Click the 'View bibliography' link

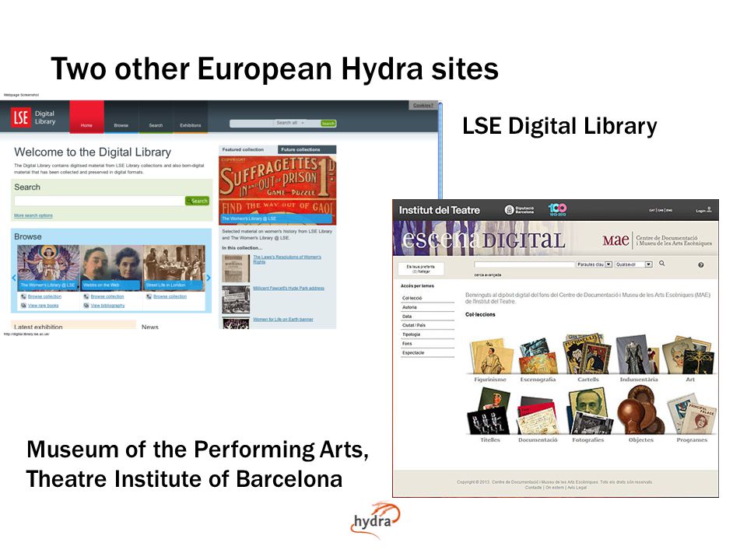107,306
